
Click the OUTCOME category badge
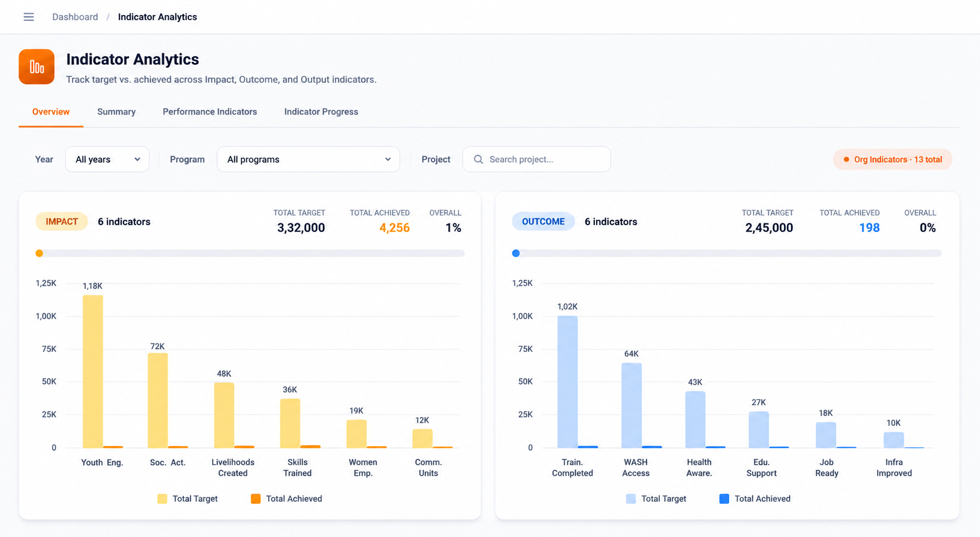pos(543,222)
